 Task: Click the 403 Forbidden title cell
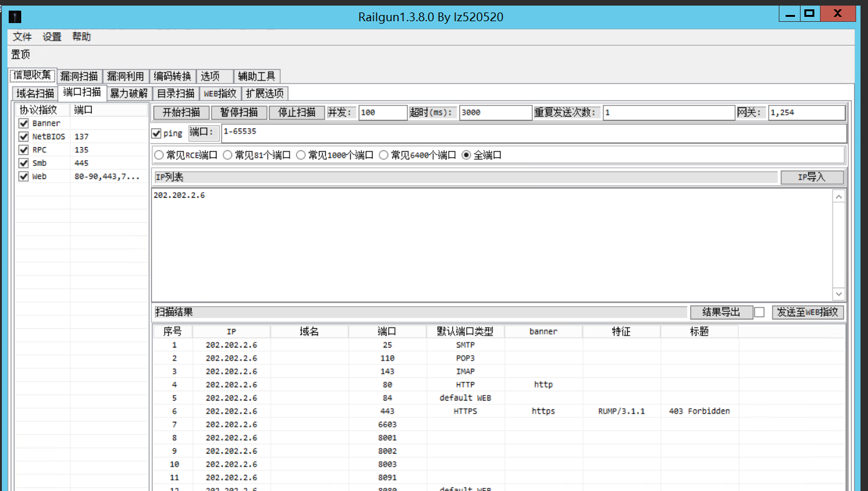click(699, 411)
